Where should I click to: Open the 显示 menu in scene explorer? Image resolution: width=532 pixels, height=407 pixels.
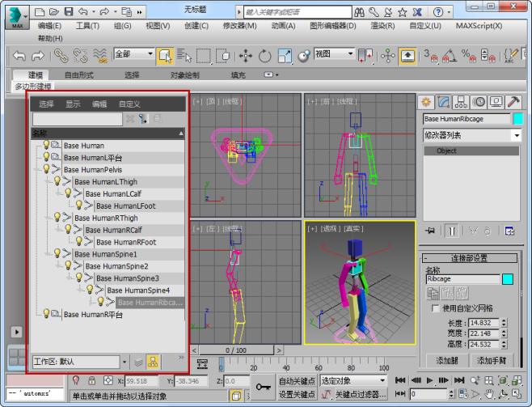[x=73, y=104]
